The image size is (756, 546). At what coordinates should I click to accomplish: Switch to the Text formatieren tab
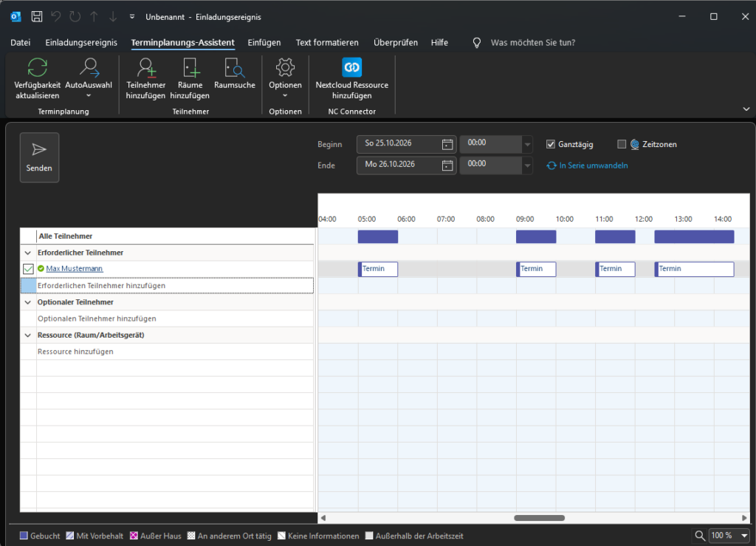click(x=327, y=42)
